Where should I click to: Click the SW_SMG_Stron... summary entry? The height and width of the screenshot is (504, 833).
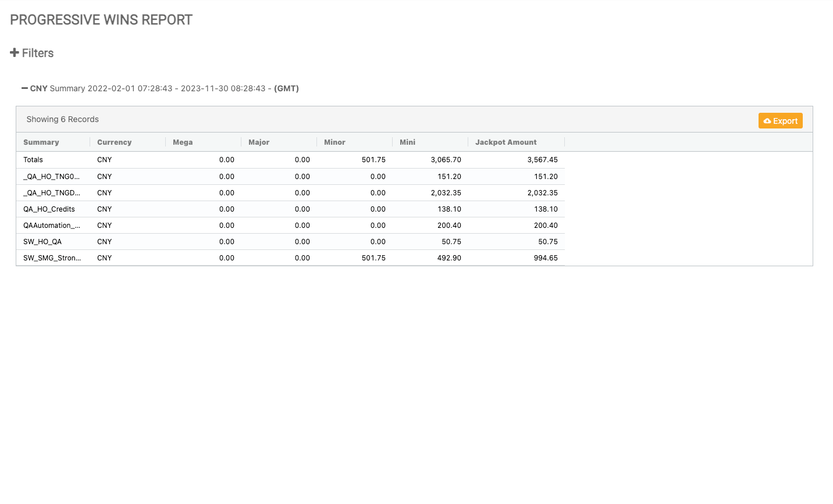[52, 258]
